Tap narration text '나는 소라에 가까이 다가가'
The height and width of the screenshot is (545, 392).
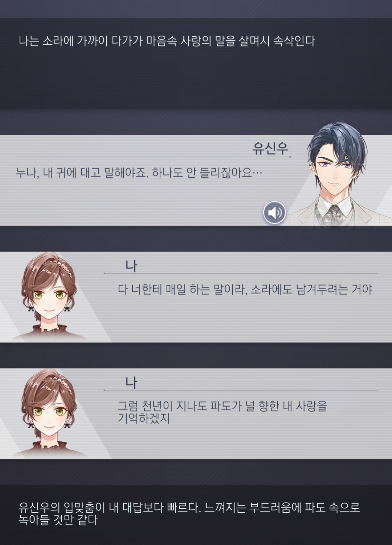tap(167, 41)
